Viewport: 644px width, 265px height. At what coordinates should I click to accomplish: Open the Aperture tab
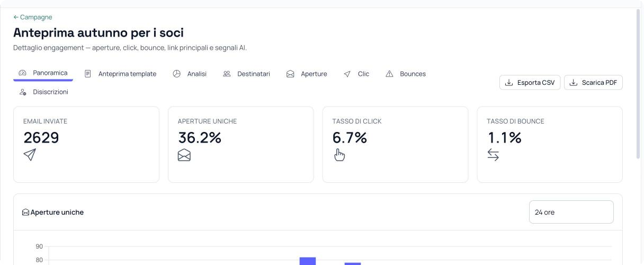[x=307, y=74]
